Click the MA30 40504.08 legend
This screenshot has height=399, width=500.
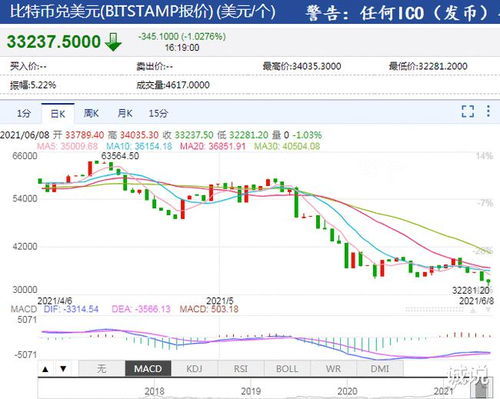287,146
